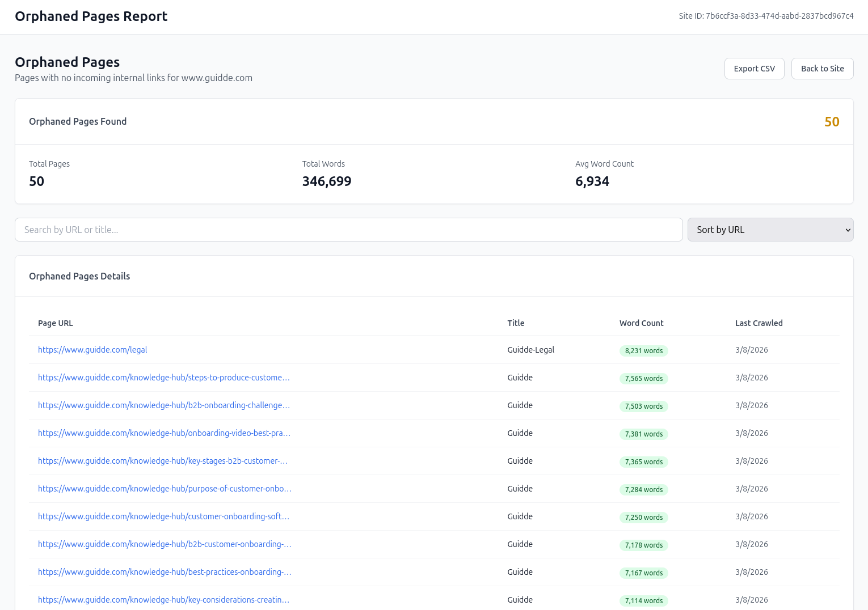Click the 7,167 words badge
This screenshot has width=868, height=610.
644,573
